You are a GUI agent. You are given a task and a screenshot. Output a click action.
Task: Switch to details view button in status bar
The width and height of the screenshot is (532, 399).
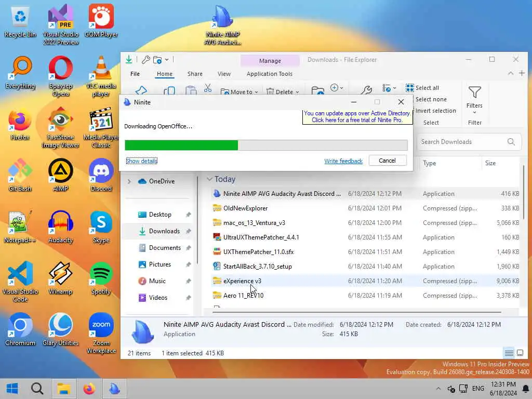click(509, 353)
